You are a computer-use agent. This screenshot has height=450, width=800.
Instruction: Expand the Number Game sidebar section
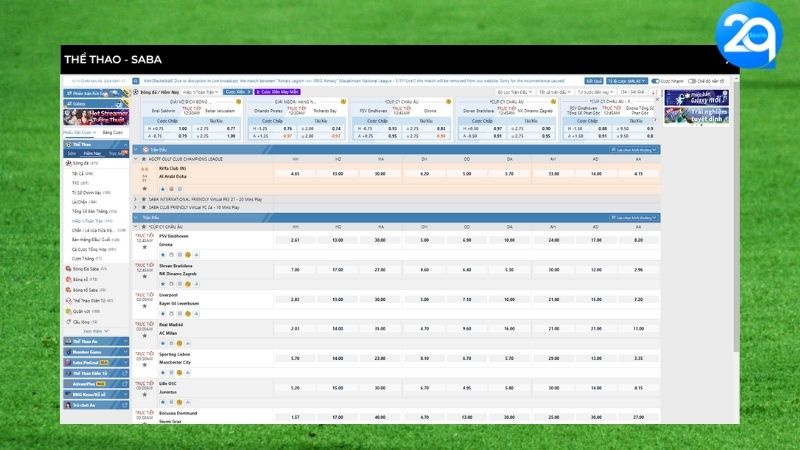click(96, 352)
